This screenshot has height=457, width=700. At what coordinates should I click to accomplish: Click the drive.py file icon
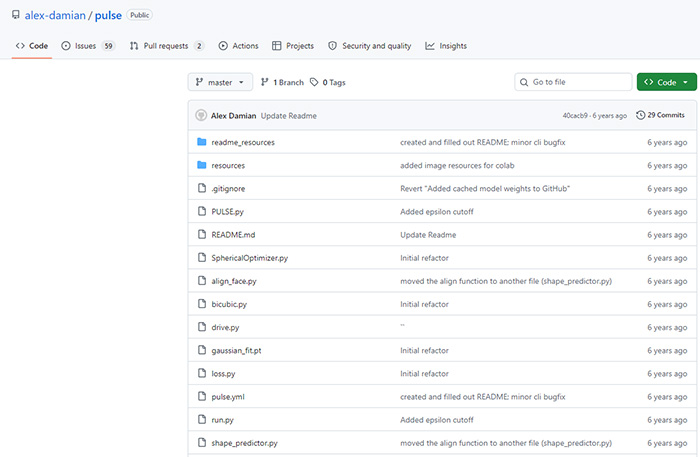point(202,327)
